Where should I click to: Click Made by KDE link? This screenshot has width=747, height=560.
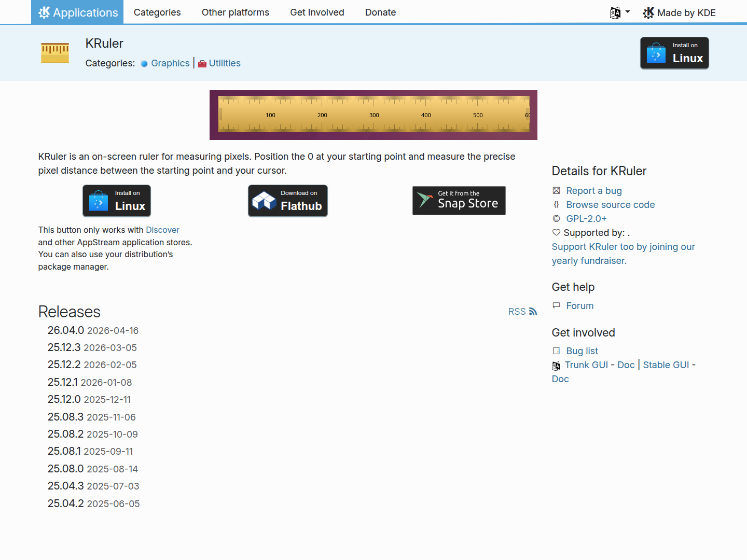(679, 12)
